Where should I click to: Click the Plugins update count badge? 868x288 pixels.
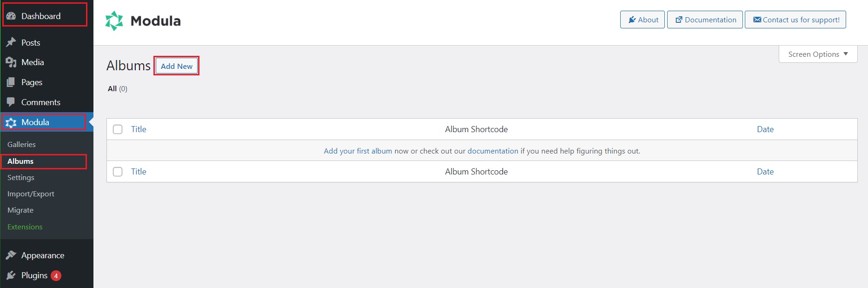coord(56,275)
